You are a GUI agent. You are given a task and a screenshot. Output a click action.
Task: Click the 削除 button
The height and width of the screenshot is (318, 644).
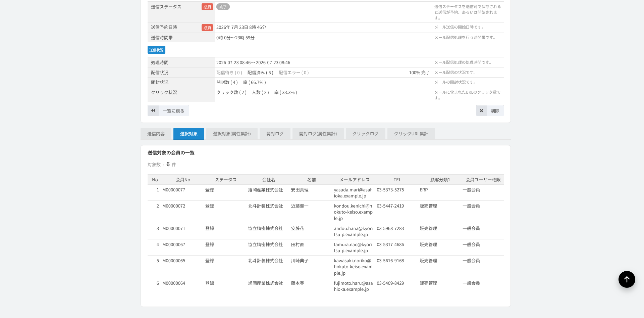click(490, 110)
